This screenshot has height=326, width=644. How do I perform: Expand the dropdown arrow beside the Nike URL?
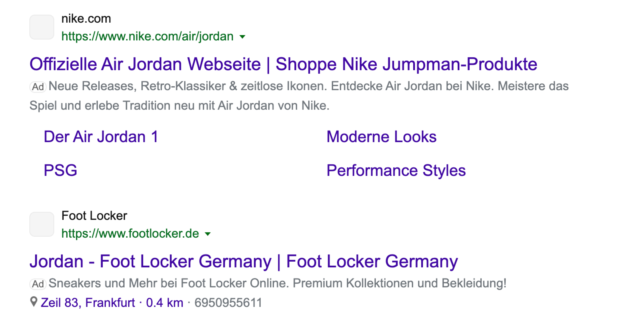(x=242, y=37)
